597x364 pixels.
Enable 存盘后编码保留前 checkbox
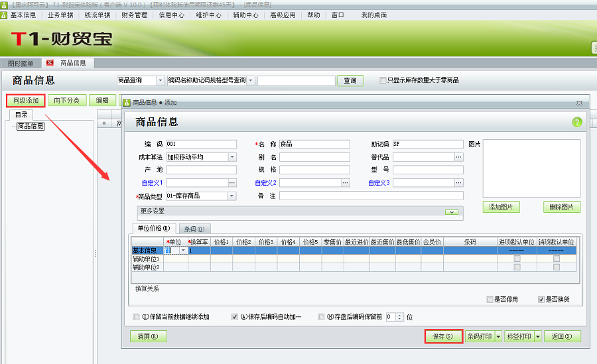click(321, 317)
